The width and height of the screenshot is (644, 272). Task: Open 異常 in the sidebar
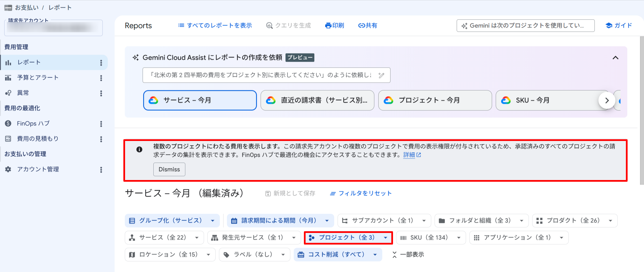coord(54,93)
